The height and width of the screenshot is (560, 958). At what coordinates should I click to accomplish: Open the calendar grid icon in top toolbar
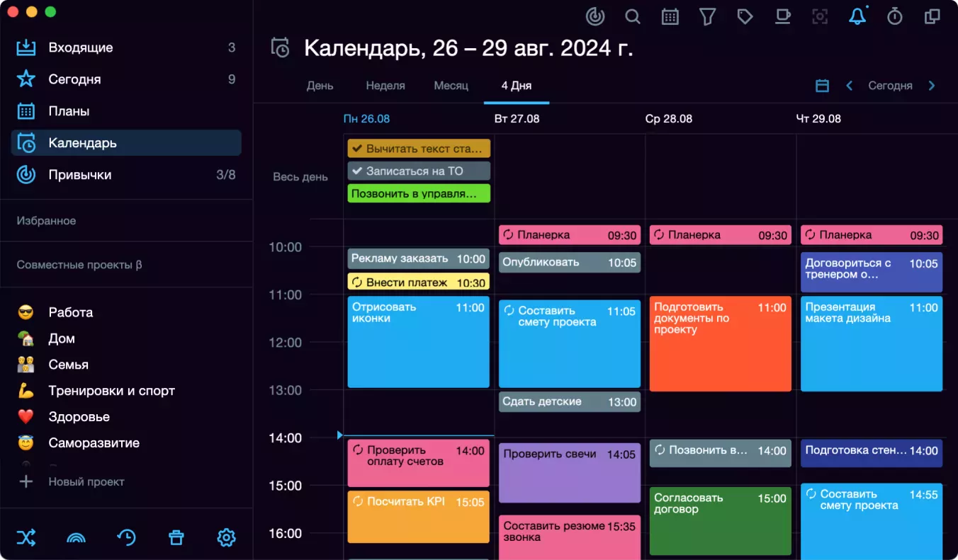pyautogui.click(x=670, y=16)
